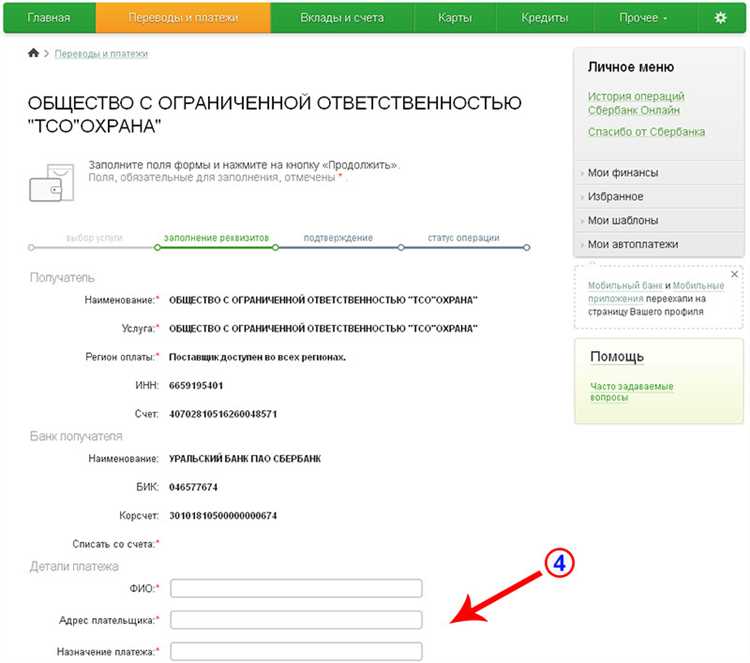This screenshot has height=663, width=750.
Task: Open the Переводы и платежи tab
Action: [x=183, y=18]
